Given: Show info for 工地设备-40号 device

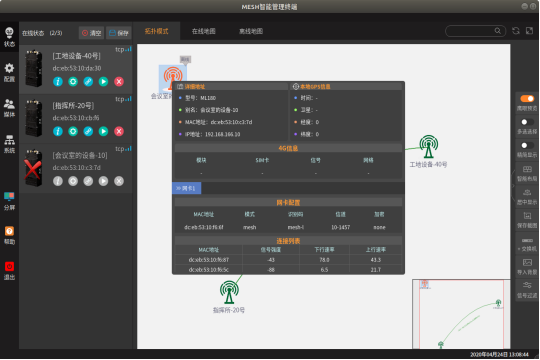Looking at the screenshot, I should (58, 82).
